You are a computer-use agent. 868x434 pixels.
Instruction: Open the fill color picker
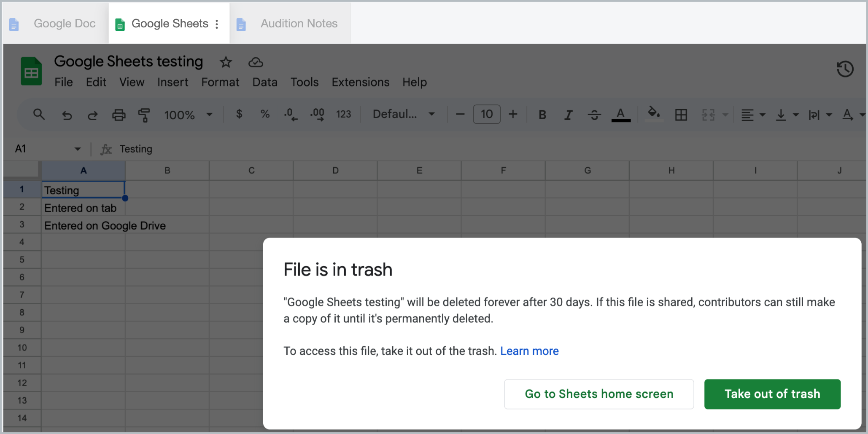pyautogui.click(x=654, y=114)
